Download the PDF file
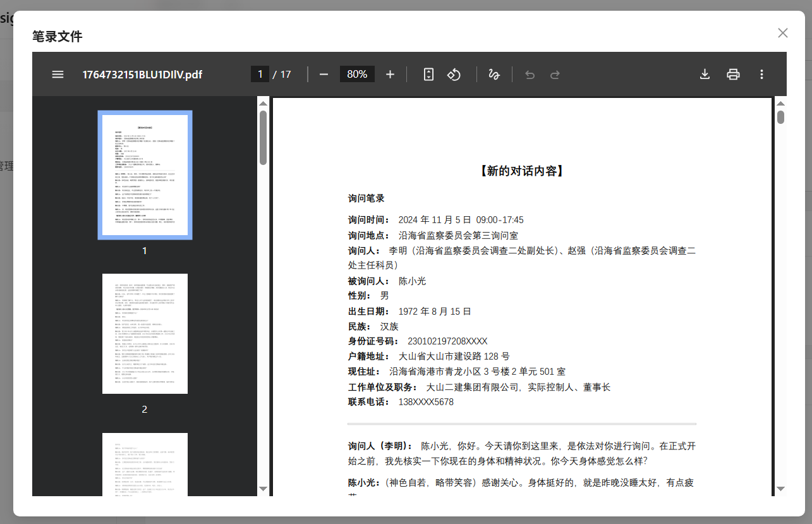 click(x=705, y=75)
